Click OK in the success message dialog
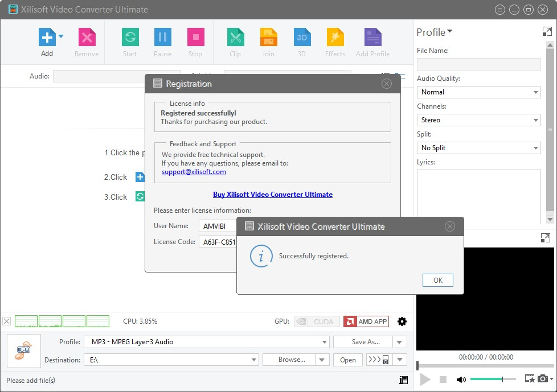Screen dimensions: 557x392 437,280
